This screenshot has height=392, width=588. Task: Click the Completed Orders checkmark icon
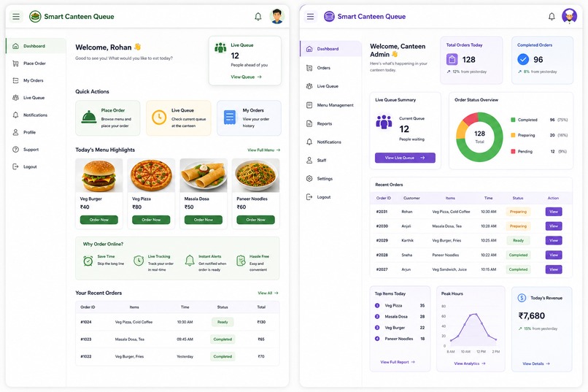point(523,59)
